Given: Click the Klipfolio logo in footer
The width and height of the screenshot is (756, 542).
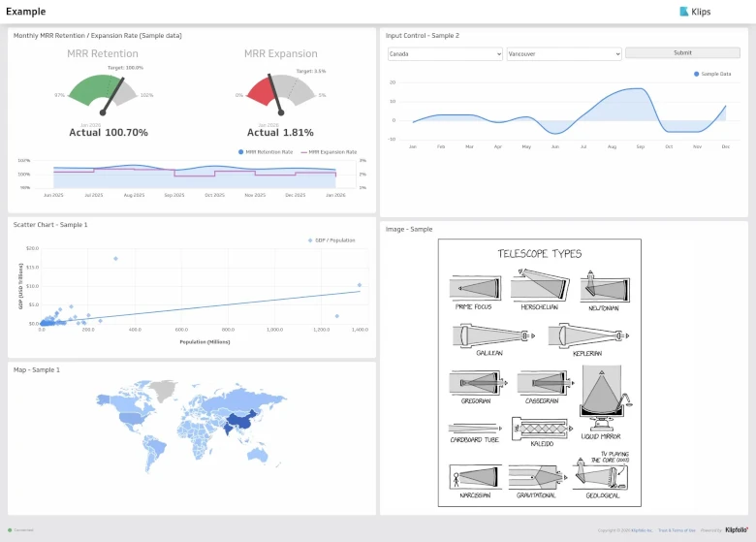Looking at the screenshot, I should pos(740,530).
